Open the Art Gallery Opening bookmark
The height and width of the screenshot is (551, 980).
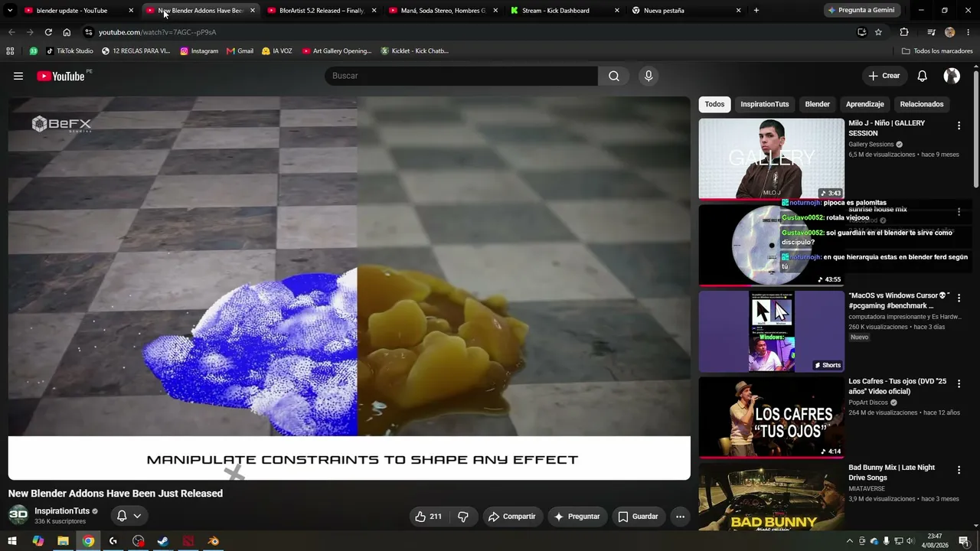pyautogui.click(x=337, y=51)
